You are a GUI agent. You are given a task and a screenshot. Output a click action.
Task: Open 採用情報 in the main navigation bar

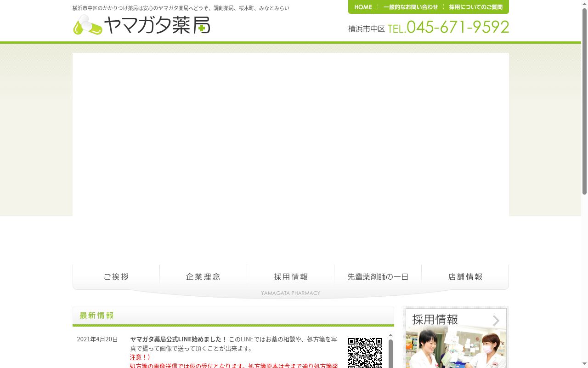coord(290,277)
